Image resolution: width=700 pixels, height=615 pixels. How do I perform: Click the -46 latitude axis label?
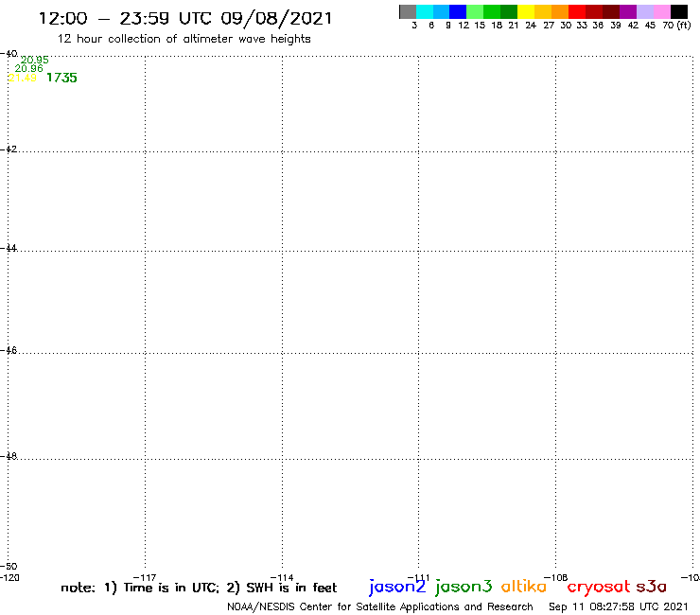[x=9, y=350]
